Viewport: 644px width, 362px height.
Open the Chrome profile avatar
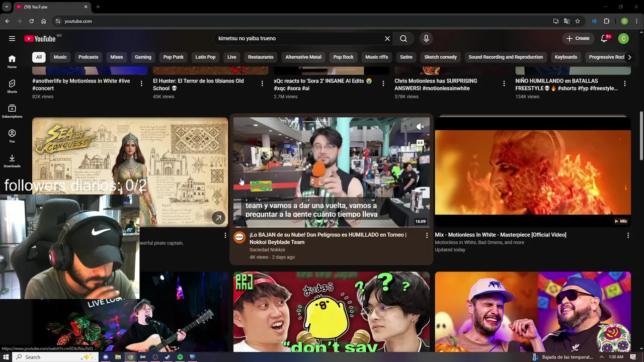click(x=624, y=21)
